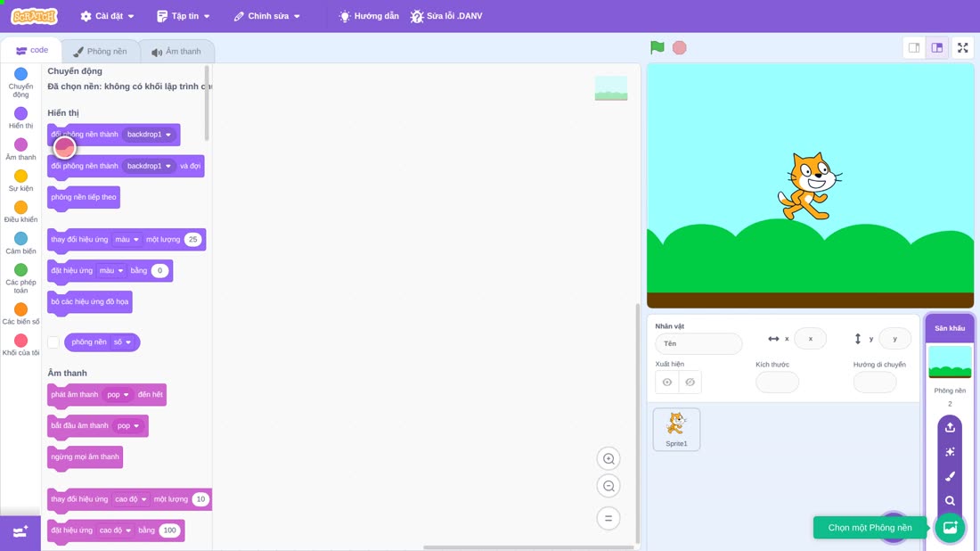Switch to small stage layout
Screen dimensions: 980x551
pyautogui.click(x=914, y=47)
